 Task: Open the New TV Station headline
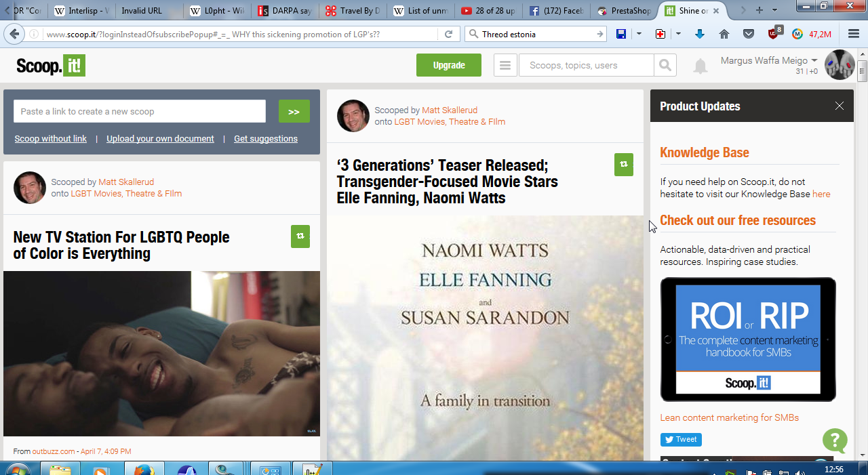tap(121, 245)
